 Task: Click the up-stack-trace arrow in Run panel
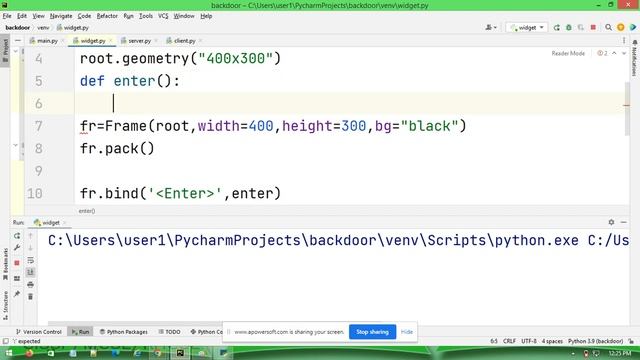pyautogui.click(x=31, y=236)
